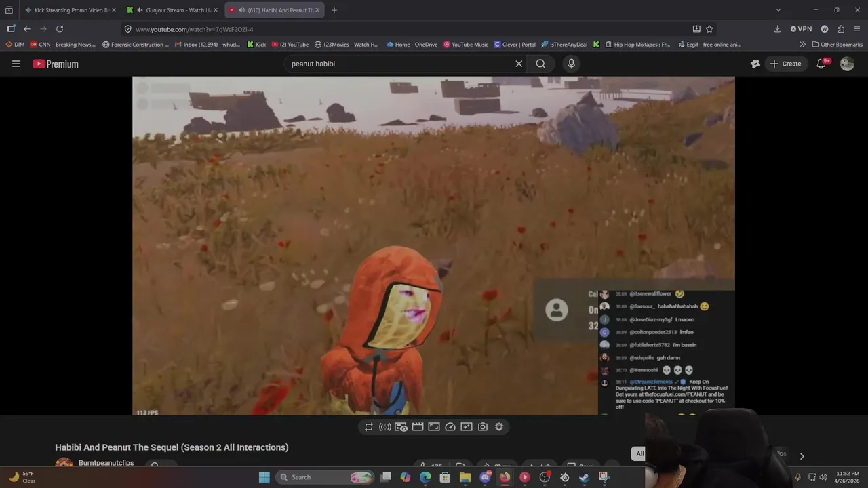This screenshot has width=868, height=488.
Task: Open the 123Movies bookmark
Action: [x=347, y=45]
